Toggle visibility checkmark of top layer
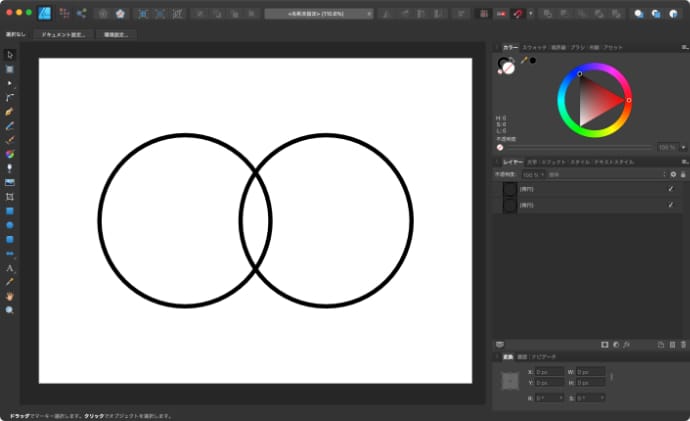The width and height of the screenshot is (690, 421). [671, 189]
